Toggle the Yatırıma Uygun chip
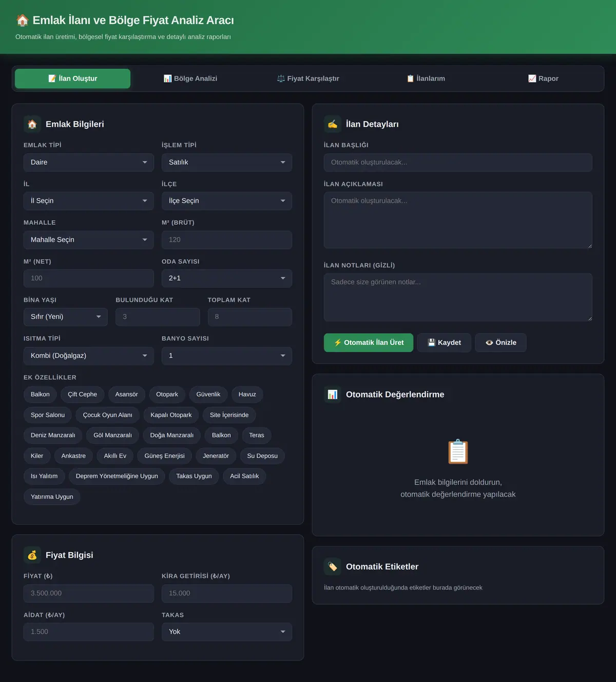Screen dimensions: 616x682 click(52, 497)
